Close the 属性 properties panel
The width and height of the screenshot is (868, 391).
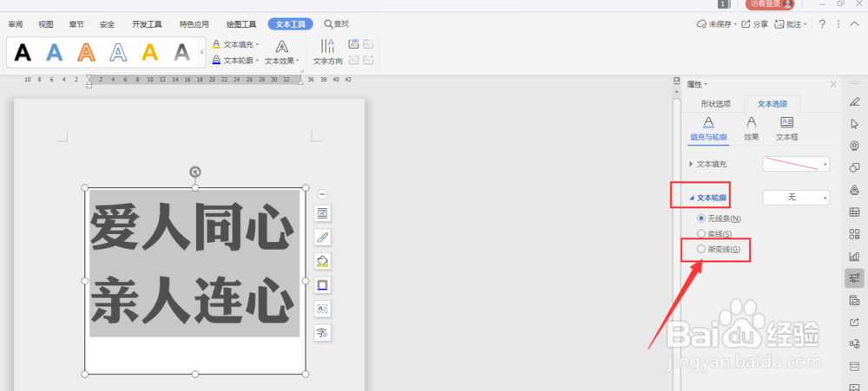833,84
